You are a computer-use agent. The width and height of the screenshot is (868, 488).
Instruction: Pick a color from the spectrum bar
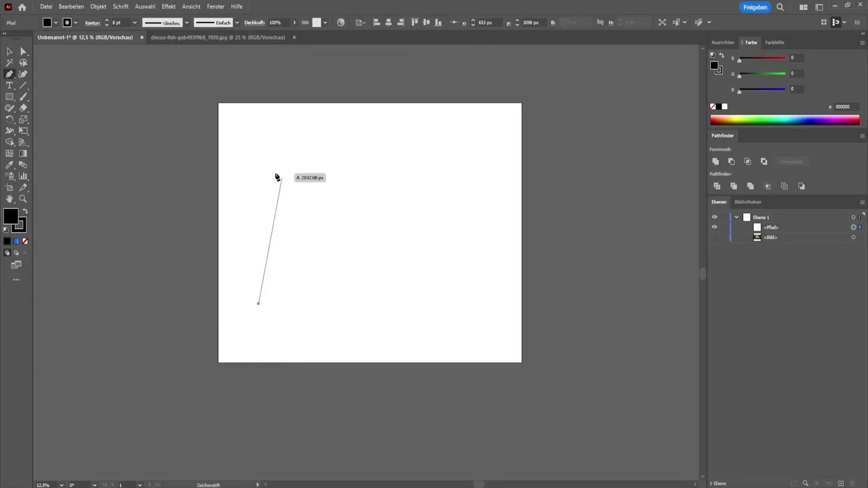[x=785, y=120]
